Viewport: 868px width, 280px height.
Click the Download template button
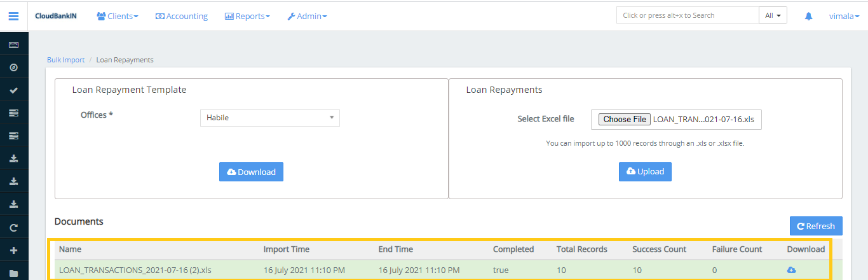251,172
